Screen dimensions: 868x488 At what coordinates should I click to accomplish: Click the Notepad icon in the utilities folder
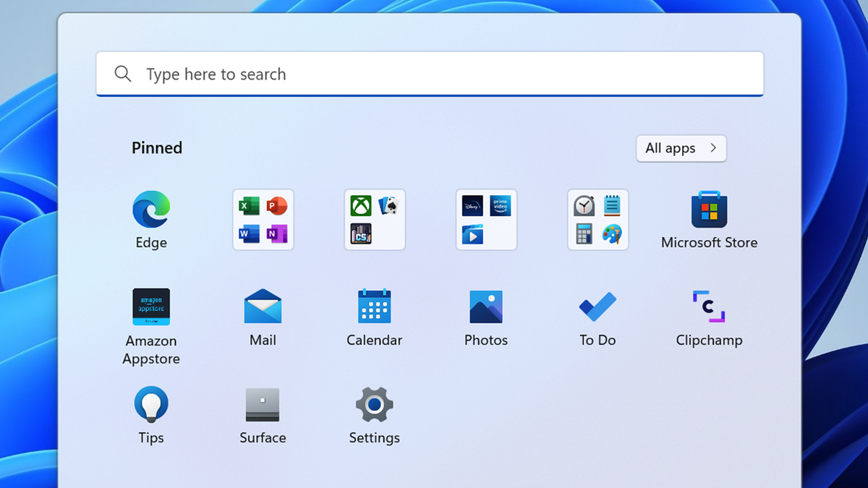(x=612, y=207)
